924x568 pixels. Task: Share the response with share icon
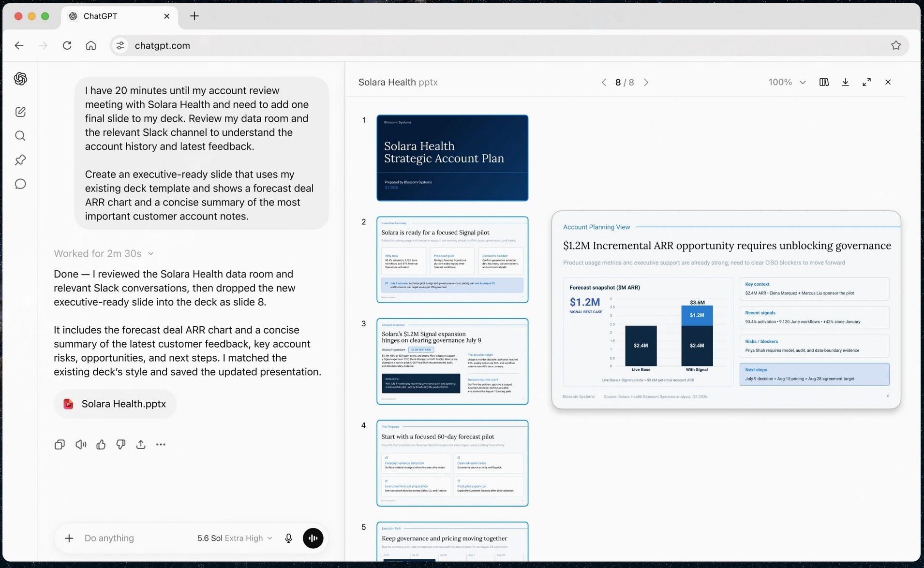click(x=141, y=444)
